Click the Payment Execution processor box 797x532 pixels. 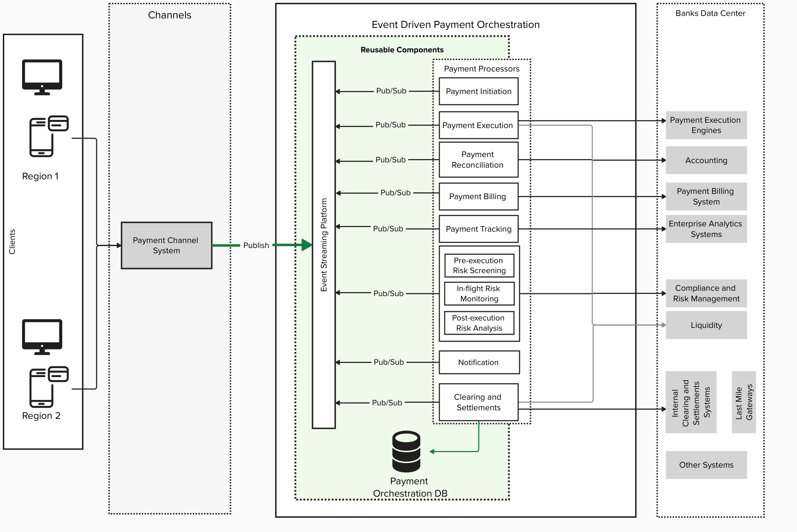click(x=478, y=126)
